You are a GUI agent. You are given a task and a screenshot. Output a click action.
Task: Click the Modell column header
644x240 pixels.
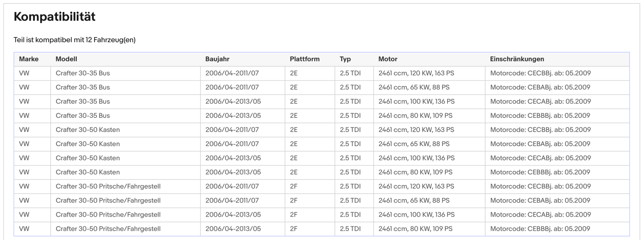click(66, 59)
